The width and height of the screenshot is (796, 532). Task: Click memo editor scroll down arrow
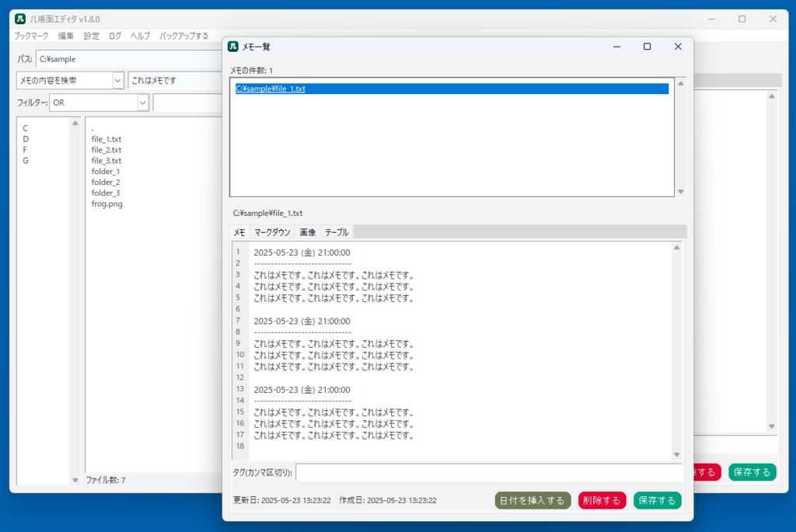coord(676,455)
